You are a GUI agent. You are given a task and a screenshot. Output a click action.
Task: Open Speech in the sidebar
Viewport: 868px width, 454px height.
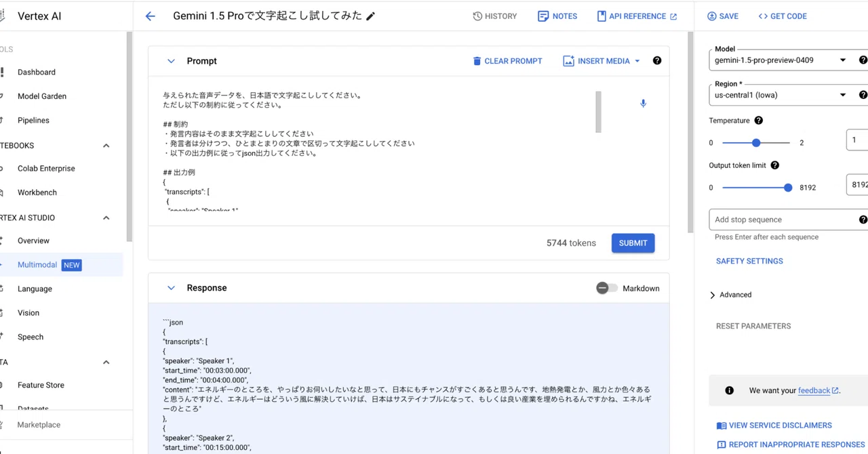pos(31,337)
